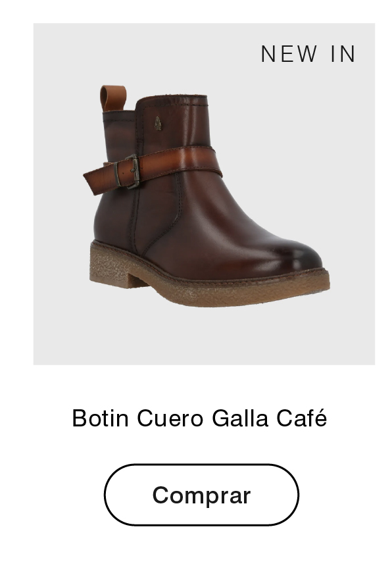Click the metal buckle on the boot strap
The width and height of the screenshot is (392, 585).
[x=130, y=172]
